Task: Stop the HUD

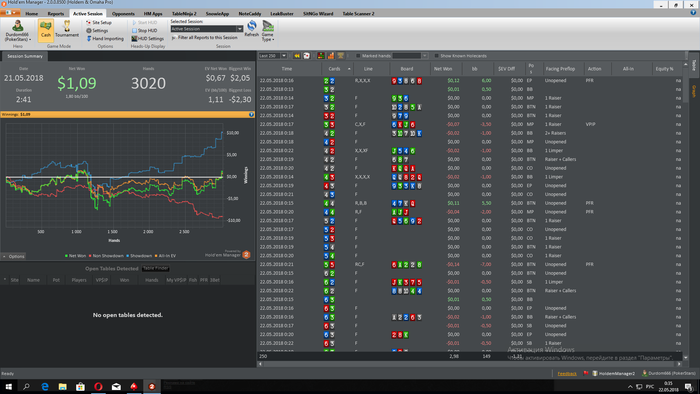Action: click(x=144, y=31)
